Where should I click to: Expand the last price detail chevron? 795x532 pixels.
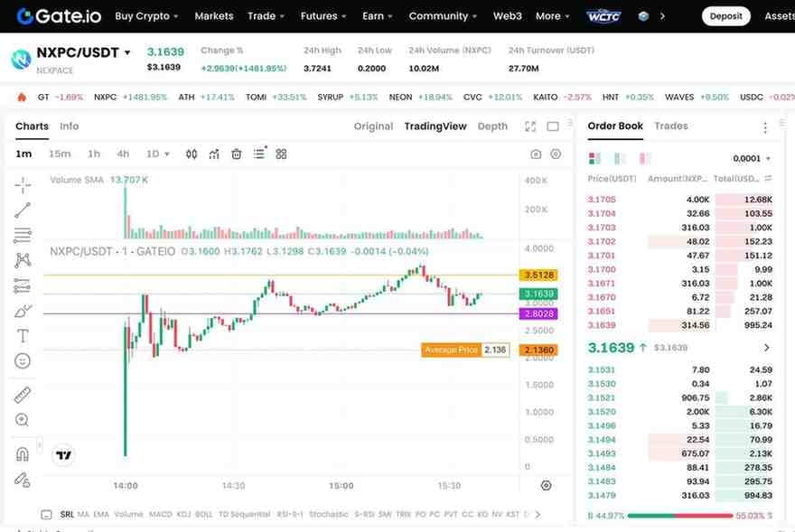(766, 348)
